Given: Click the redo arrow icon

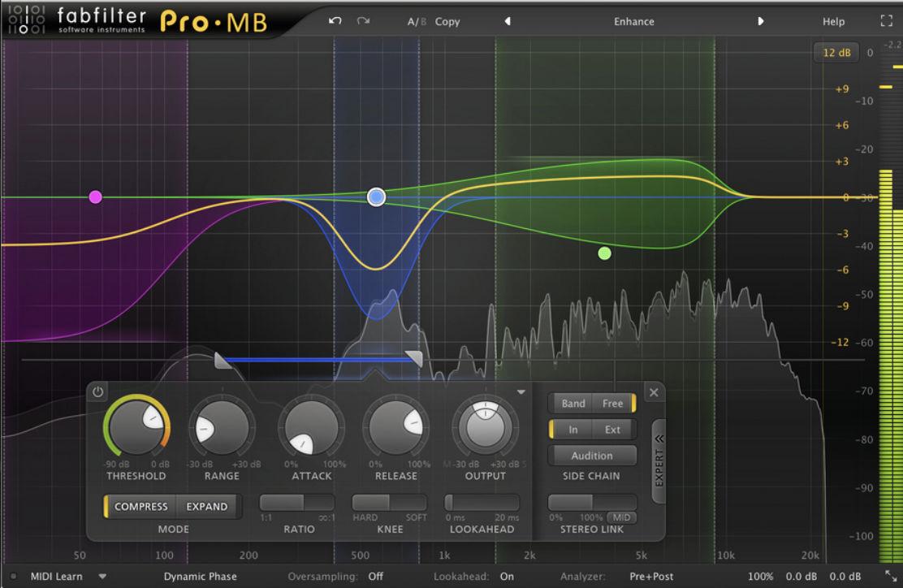Looking at the screenshot, I should 363,21.
